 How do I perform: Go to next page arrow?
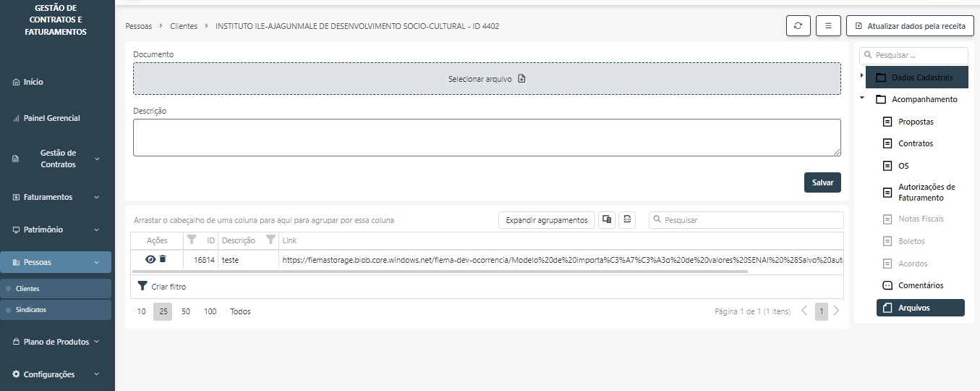(837, 311)
